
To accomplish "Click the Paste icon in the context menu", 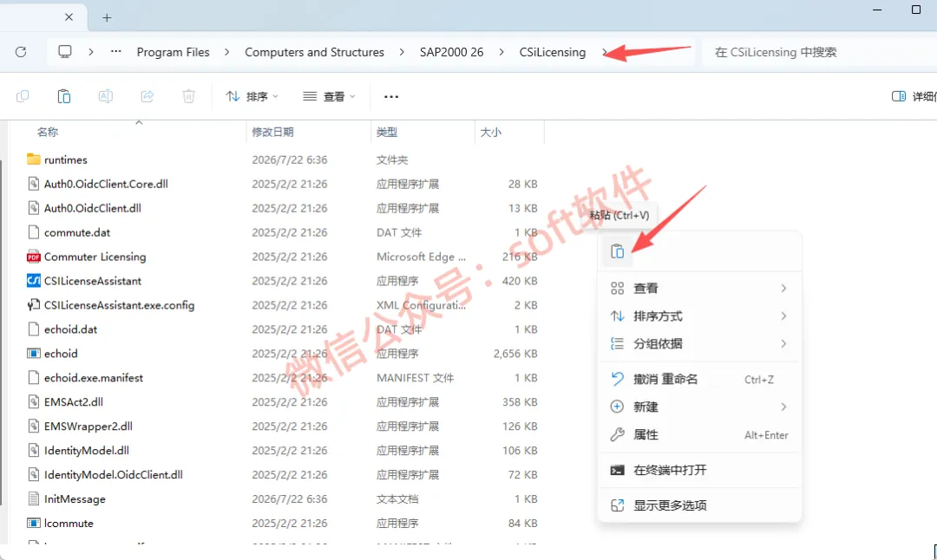I will tap(618, 251).
